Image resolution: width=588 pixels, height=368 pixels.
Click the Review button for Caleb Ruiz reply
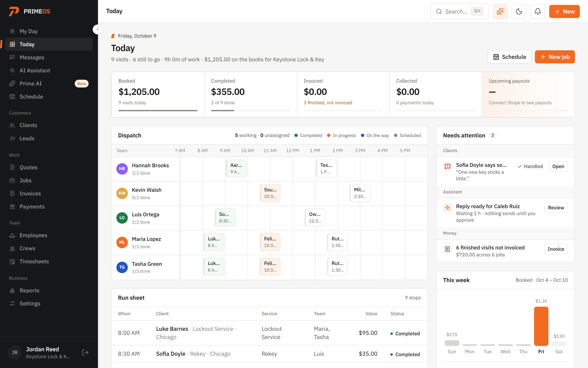pos(556,208)
